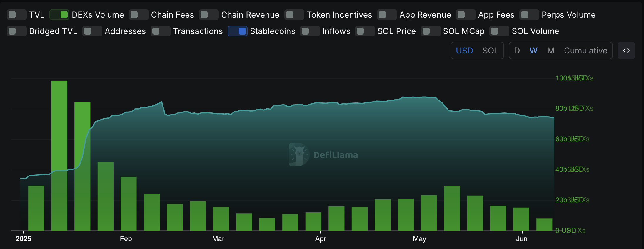Click the last green bar in June

point(544,225)
